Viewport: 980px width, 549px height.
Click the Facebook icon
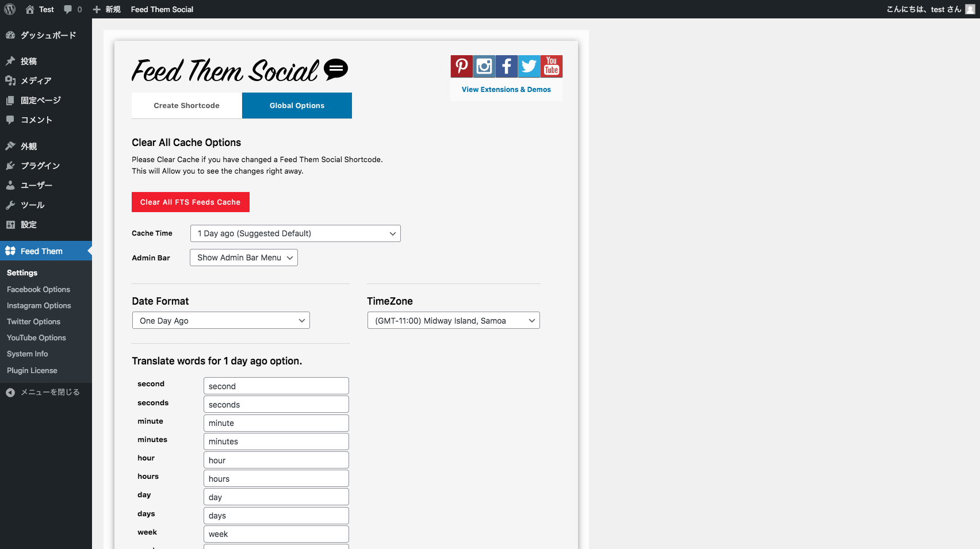point(506,66)
